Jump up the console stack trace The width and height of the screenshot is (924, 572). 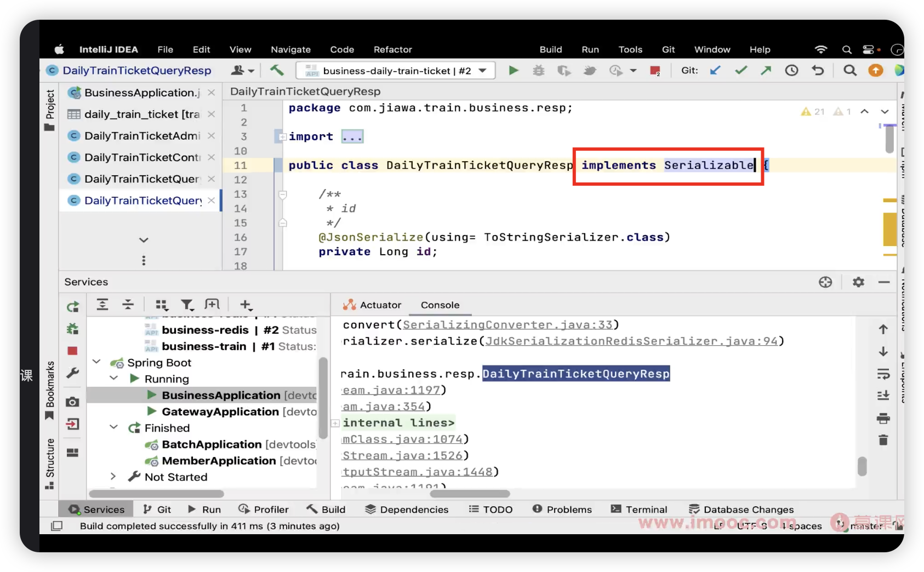[x=883, y=329]
